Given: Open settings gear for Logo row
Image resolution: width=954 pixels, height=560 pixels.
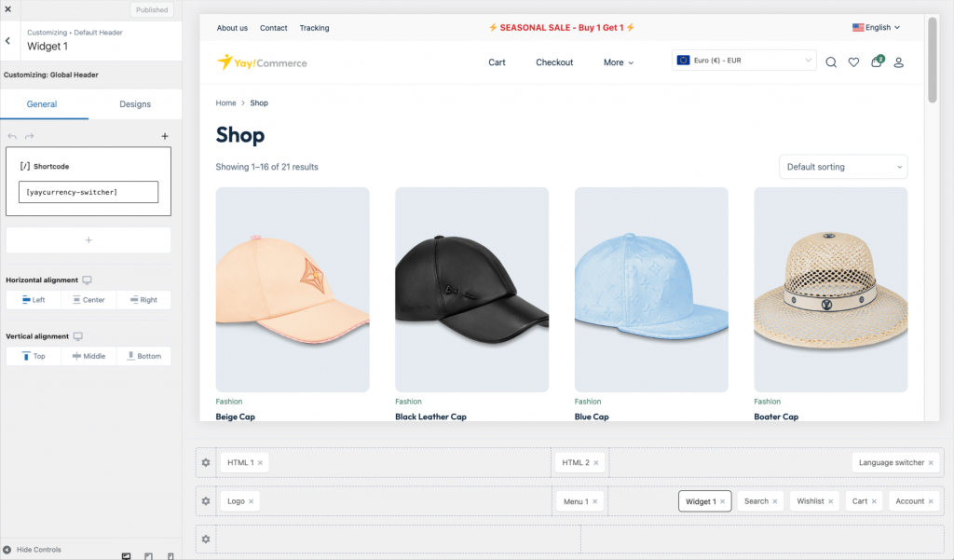Looking at the screenshot, I should pyautogui.click(x=206, y=501).
